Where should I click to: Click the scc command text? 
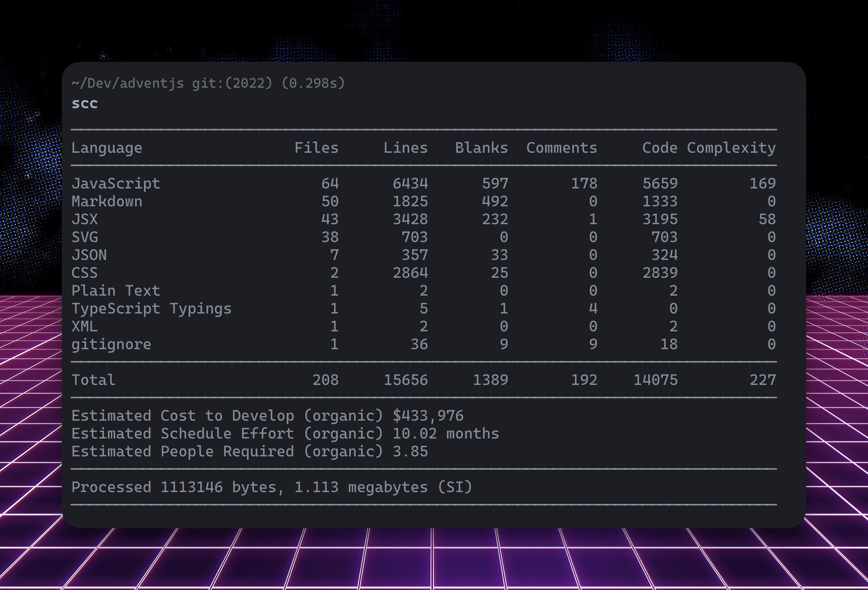pos(85,104)
